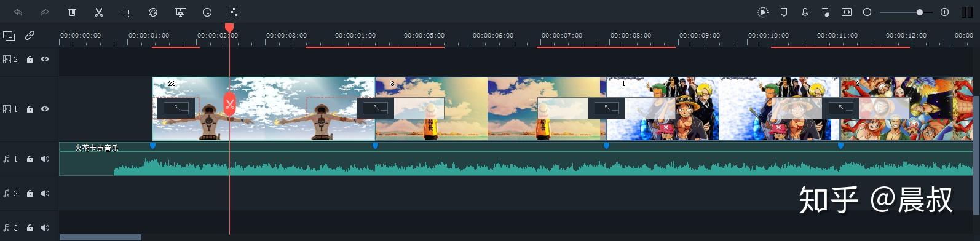Select the last colorful crew clip labeled 2
Viewport: 980px width, 241px height.
coord(906,109)
